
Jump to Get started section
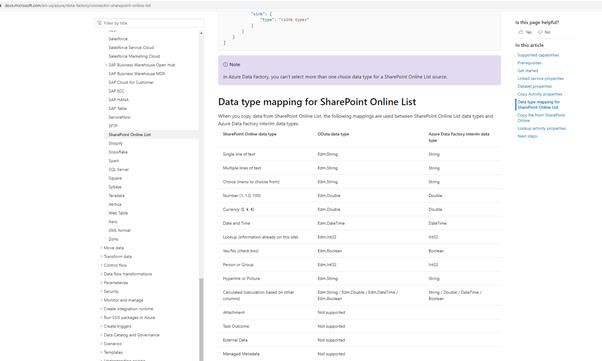pos(528,71)
